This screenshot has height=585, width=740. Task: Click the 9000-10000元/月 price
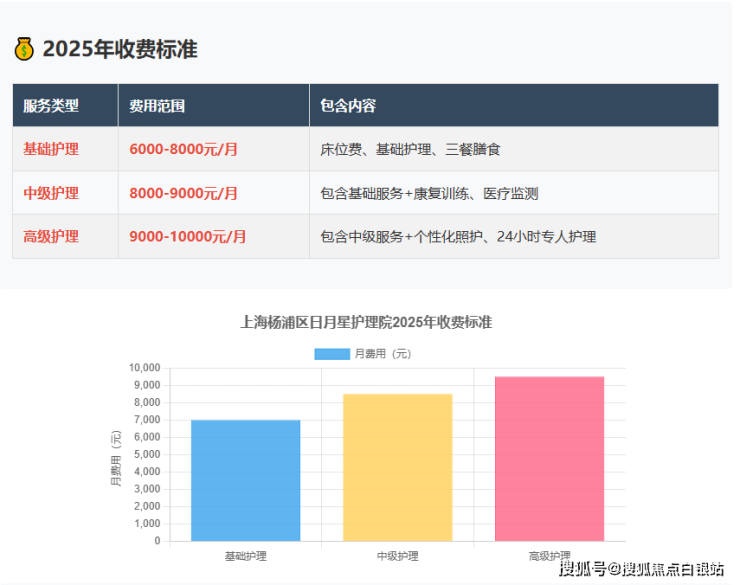tap(188, 237)
